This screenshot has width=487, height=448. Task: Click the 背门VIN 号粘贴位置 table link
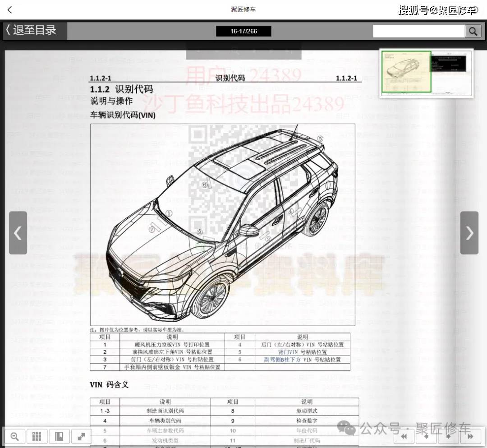point(302,352)
